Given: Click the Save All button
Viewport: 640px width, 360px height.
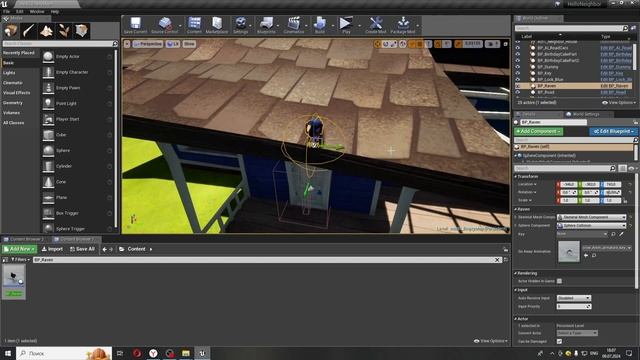Looking at the screenshot, I should tap(82, 249).
